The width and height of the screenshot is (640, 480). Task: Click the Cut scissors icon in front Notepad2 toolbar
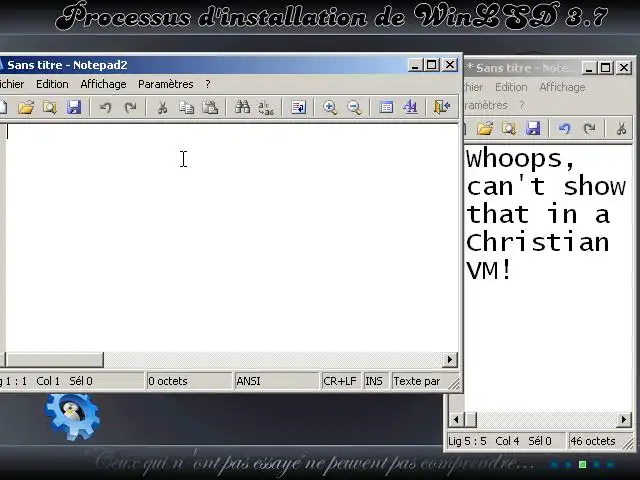pos(162,107)
